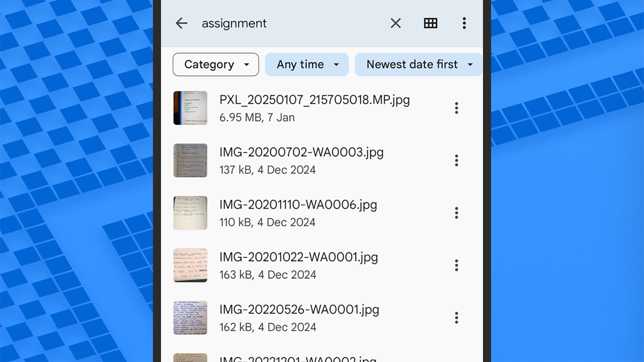Clear the search query with the X icon
This screenshot has width=644, height=362.
(x=395, y=23)
